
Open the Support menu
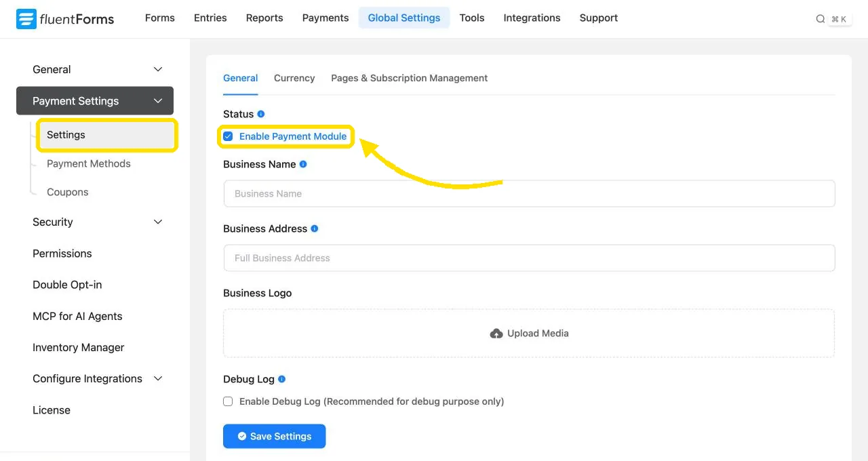pos(599,18)
